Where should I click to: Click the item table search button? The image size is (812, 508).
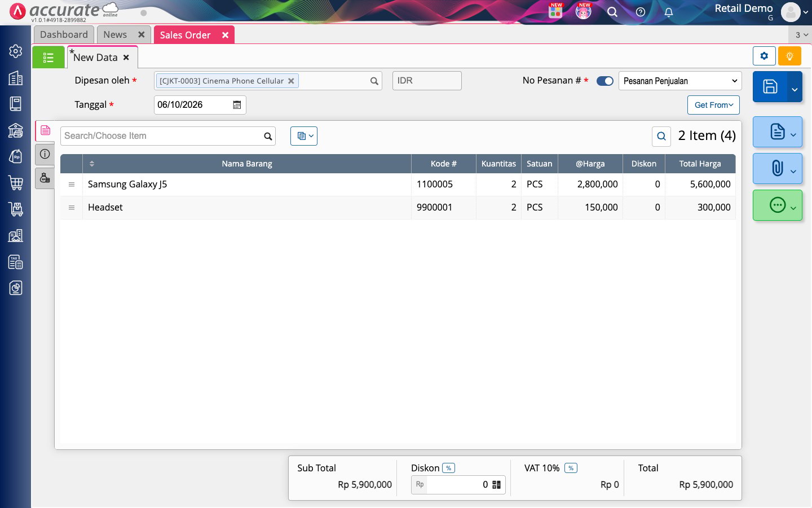pyautogui.click(x=661, y=136)
